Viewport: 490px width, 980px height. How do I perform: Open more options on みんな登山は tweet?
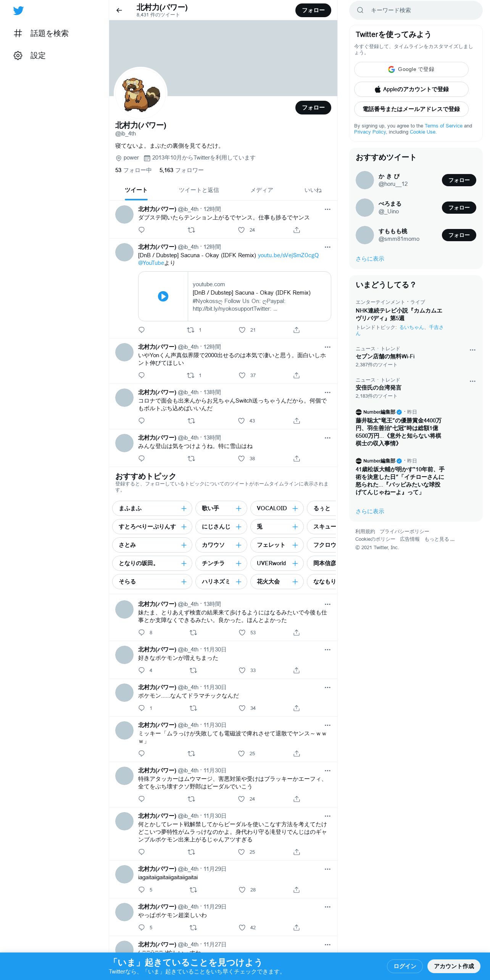pos(327,438)
